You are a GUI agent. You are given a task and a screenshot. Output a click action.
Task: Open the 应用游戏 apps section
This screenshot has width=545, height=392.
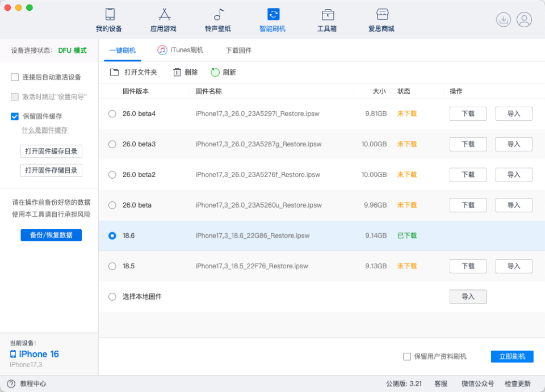point(163,20)
